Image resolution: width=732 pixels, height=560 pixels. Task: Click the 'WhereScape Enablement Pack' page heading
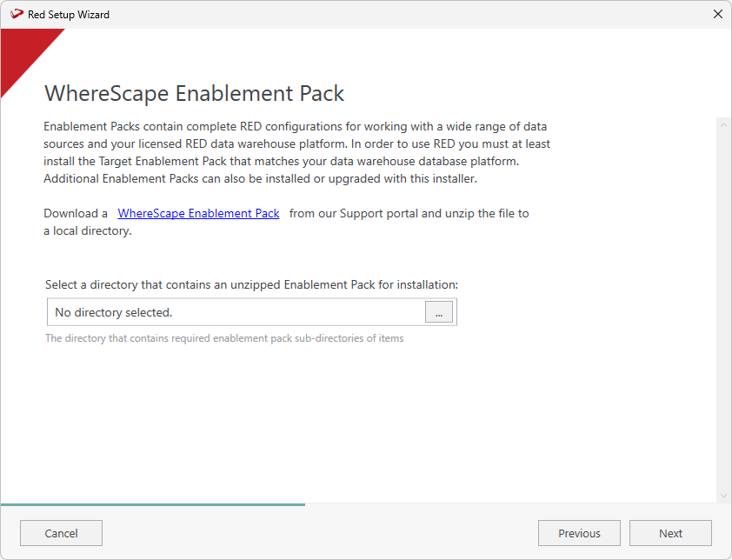point(194,94)
